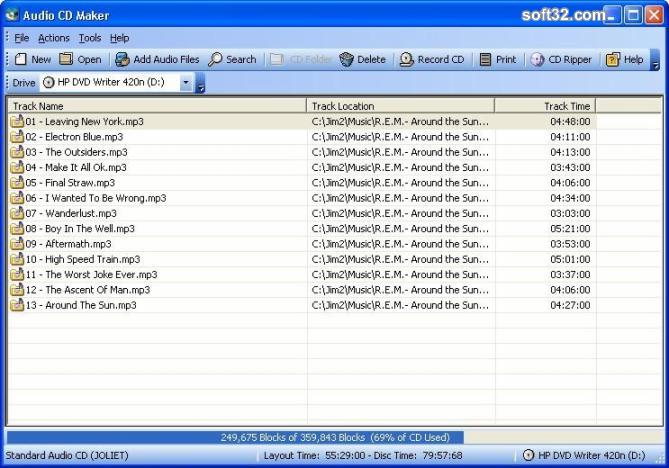
Task: Start burning with Record CD icon
Action: 407,59
